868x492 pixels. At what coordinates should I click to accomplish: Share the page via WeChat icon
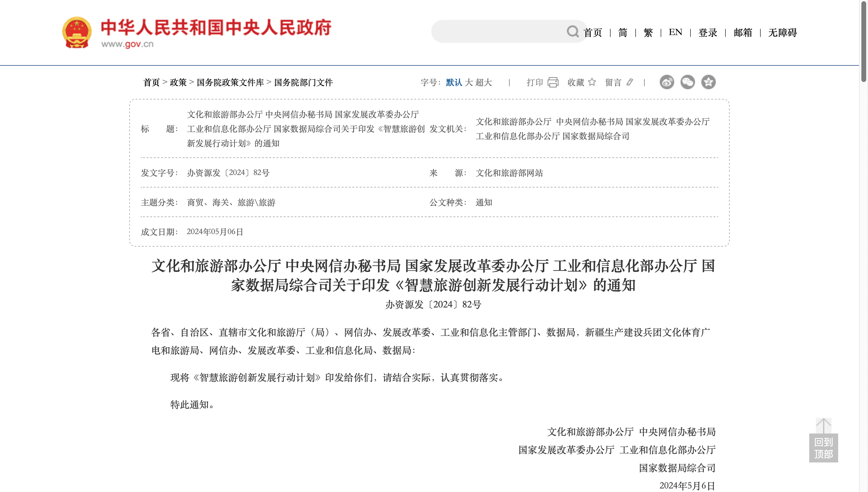pyautogui.click(x=688, y=82)
